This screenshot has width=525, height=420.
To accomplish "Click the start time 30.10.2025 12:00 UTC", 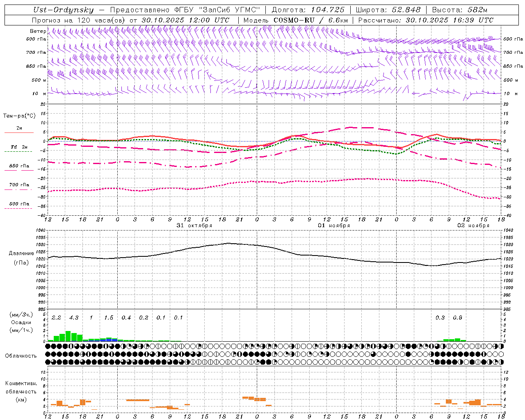I will pos(185,20).
